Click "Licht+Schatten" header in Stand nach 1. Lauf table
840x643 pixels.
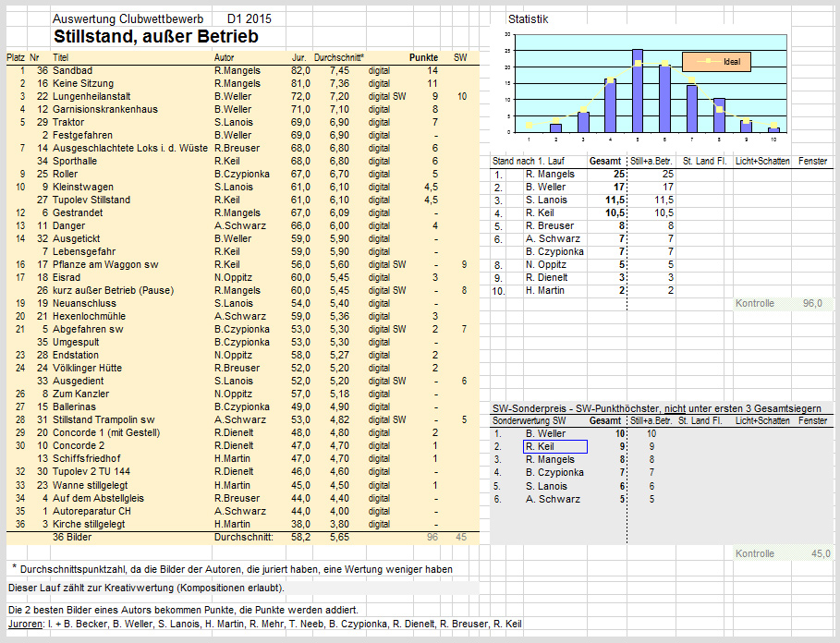762,161
